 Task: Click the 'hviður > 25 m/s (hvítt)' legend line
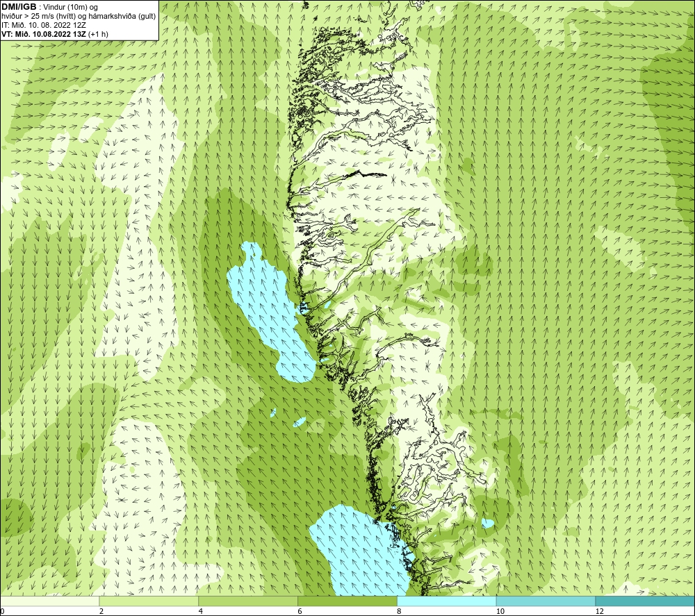point(79,17)
